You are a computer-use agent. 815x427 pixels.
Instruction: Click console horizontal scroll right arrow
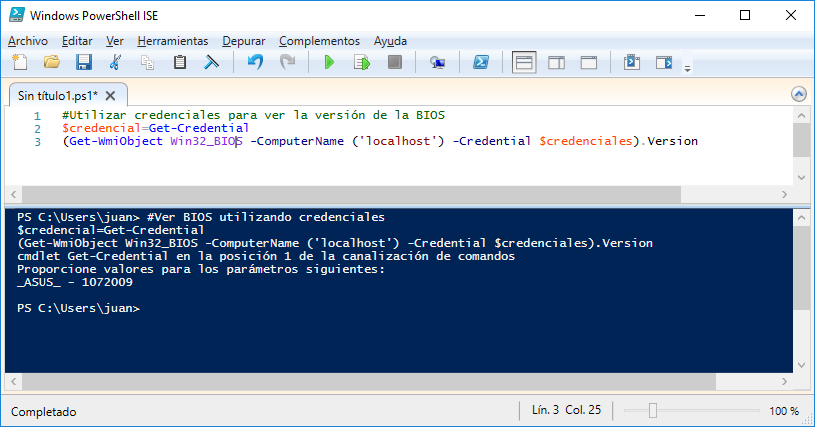pyautogui.click(x=784, y=381)
